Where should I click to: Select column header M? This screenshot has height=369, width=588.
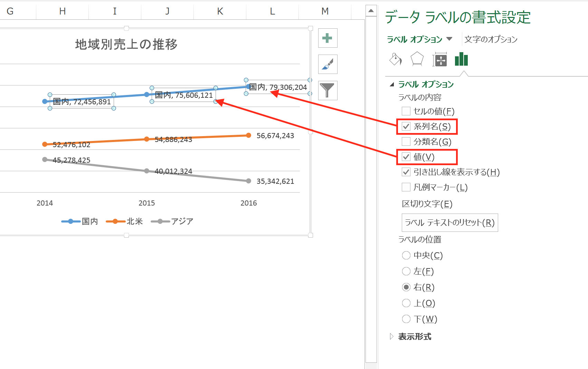click(x=325, y=11)
